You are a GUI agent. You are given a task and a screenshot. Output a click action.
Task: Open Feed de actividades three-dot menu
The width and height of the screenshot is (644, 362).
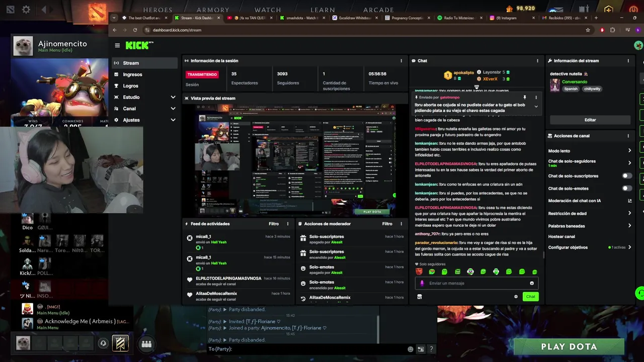288,224
